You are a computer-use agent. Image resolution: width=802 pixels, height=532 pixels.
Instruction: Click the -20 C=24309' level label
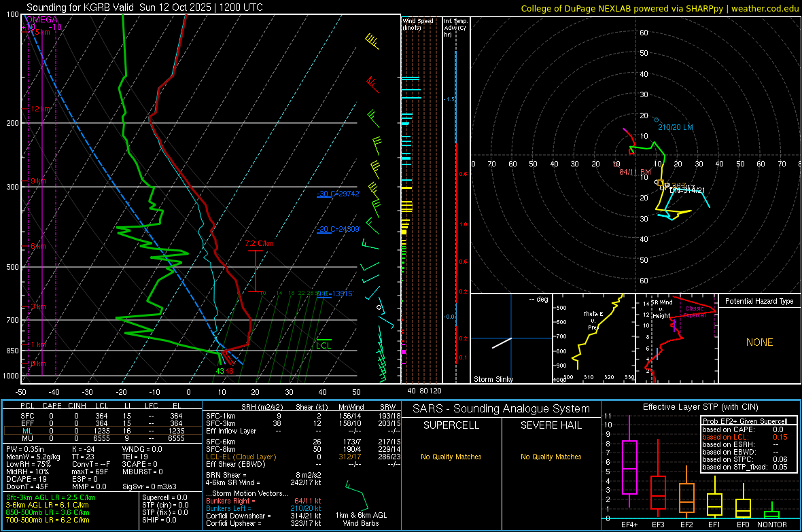(x=338, y=229)
